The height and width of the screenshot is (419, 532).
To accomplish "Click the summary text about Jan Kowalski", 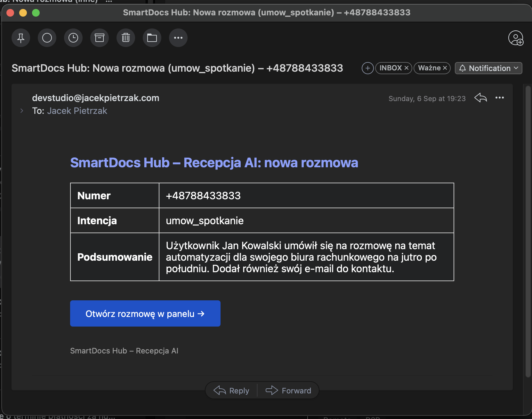I will pos(301,257).
